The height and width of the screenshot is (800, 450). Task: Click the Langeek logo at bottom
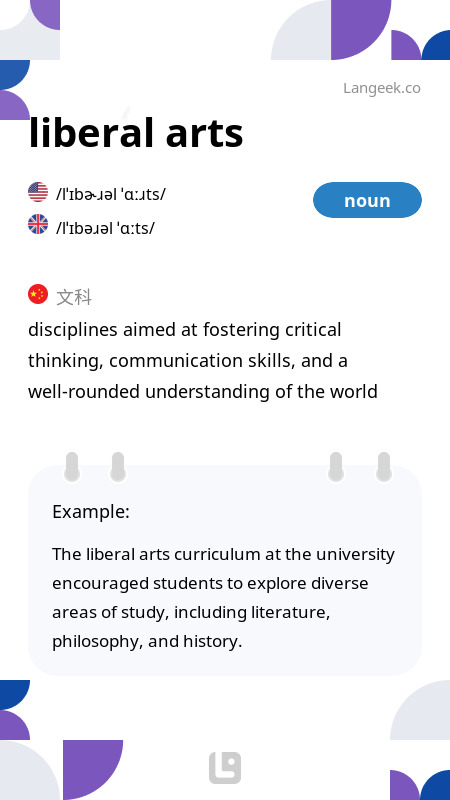coord(225,768)
